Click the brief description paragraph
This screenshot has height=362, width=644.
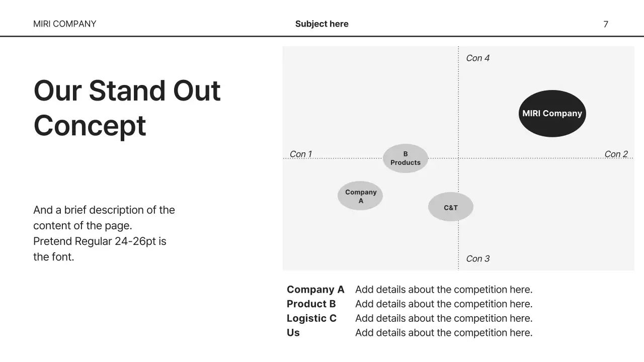pos(104,233)
